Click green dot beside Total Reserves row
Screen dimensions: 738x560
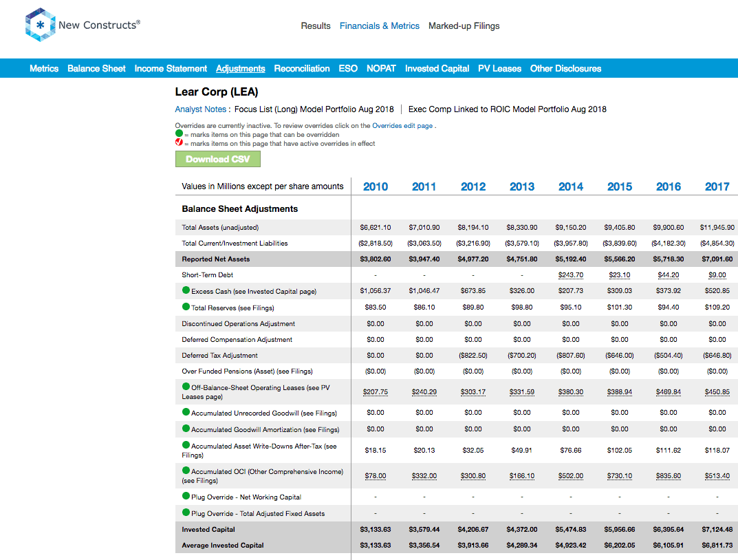click(186, 306)
